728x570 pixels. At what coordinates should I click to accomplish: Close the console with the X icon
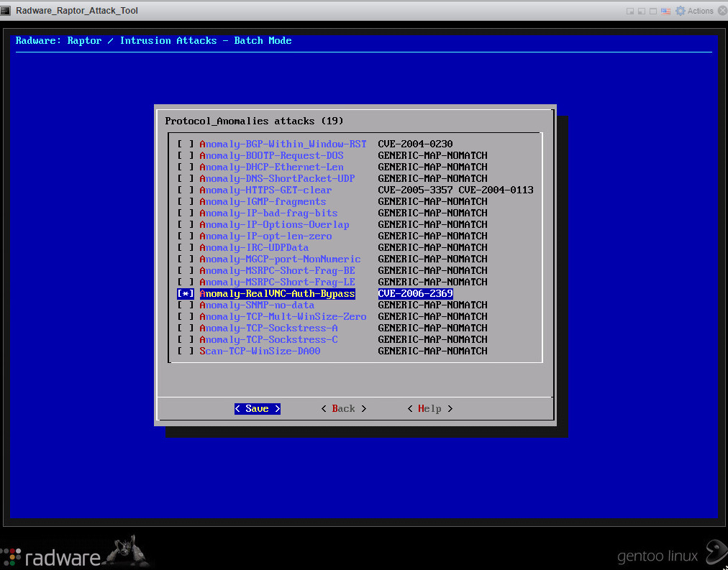point(722,11)
